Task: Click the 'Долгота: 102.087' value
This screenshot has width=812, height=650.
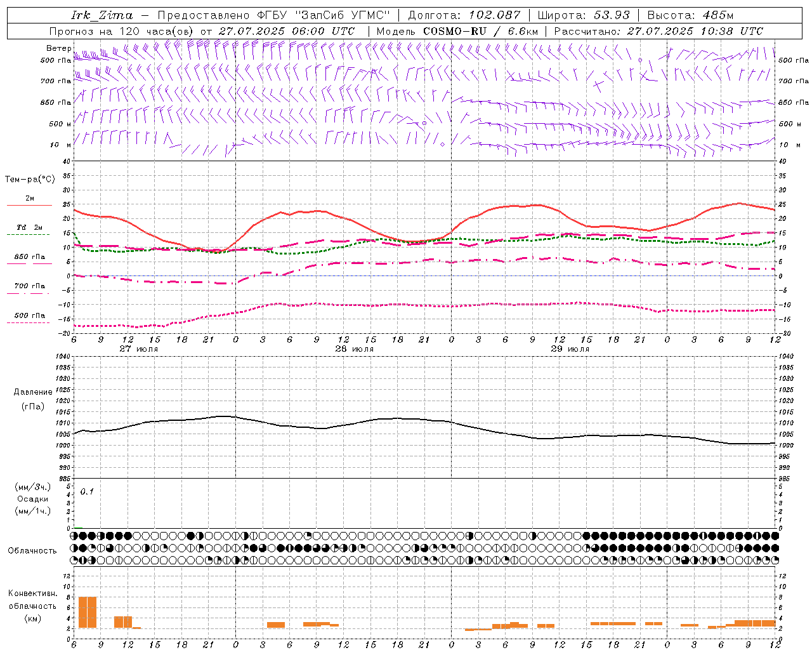Action: click(464, 15)
